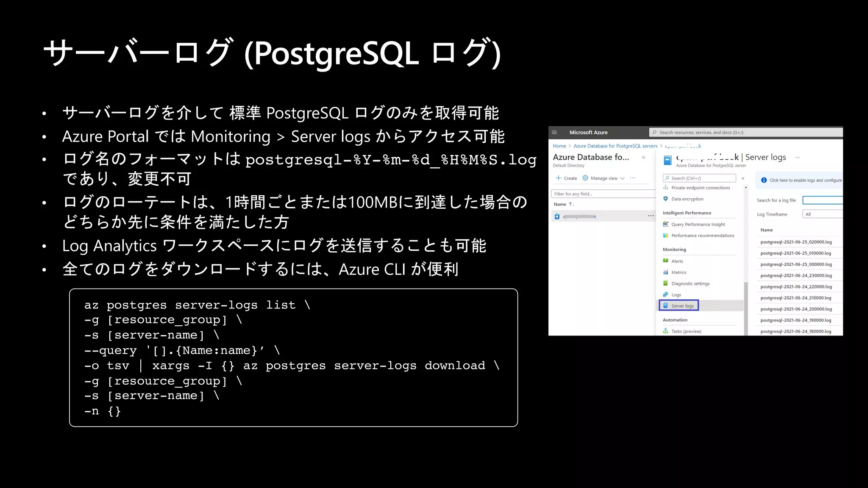Click the Logs icon under Monitoring

[x=666, y=294]
